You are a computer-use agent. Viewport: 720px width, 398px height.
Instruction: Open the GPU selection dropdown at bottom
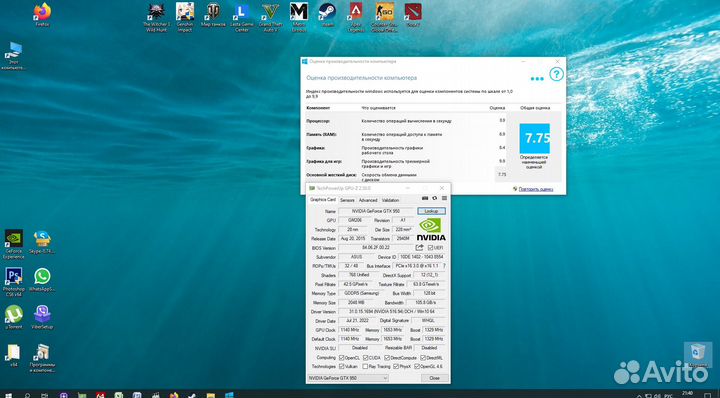tap(348, 378)
